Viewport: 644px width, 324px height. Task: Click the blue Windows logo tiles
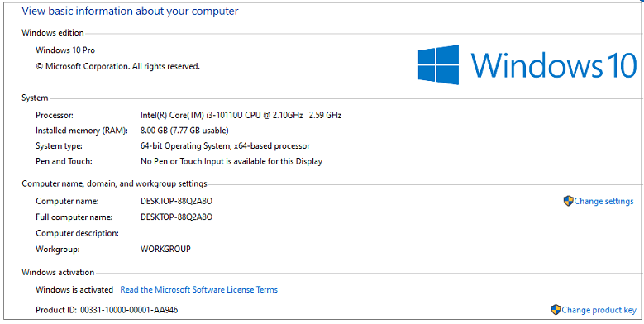[438, 64]
